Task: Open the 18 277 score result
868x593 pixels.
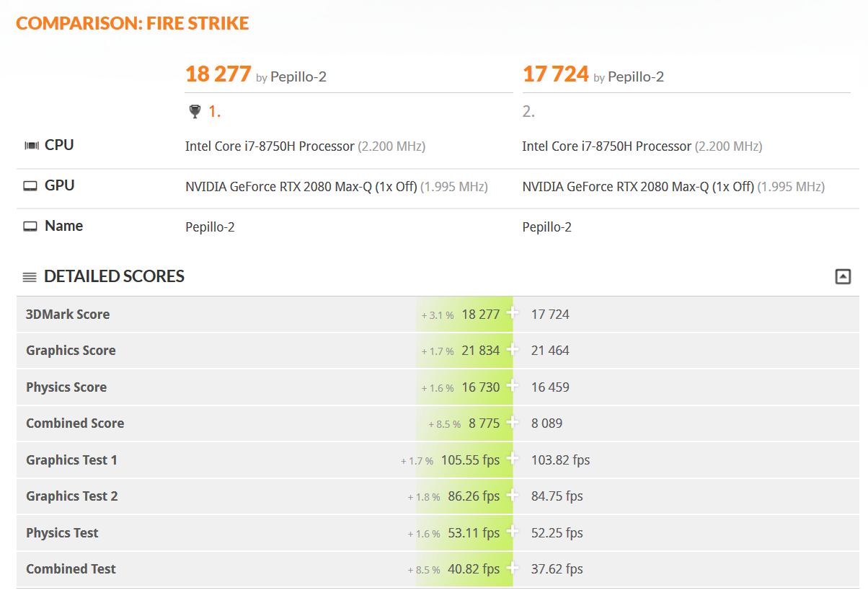Action: 218,74
